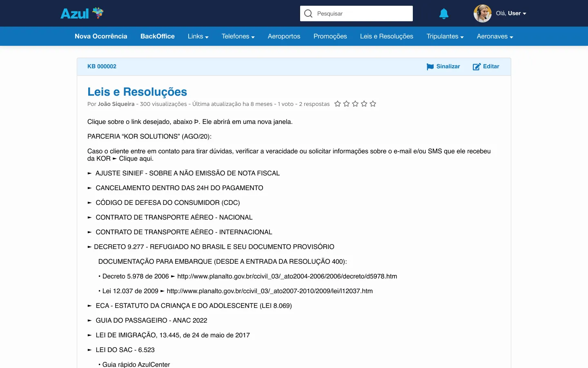Image resolution: width=588 pixels, height=368 pixels.
Task: Open LEI DE IMIGRAÇÃO 13.445 link
Action: (173, 335)
